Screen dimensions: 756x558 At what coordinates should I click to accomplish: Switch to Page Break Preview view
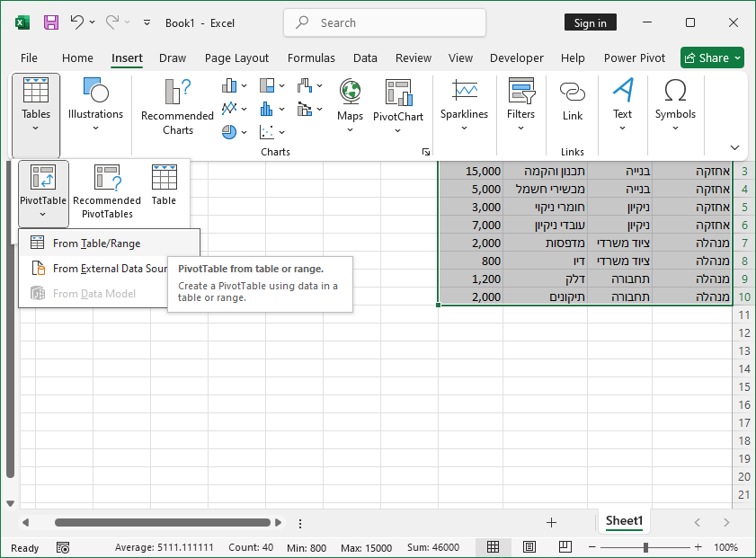coord(565,547)
